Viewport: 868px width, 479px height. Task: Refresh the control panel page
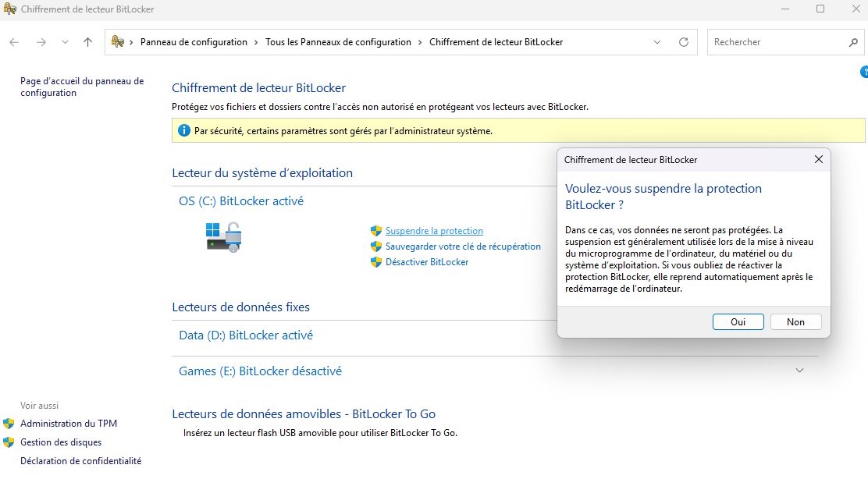[684, 42]
